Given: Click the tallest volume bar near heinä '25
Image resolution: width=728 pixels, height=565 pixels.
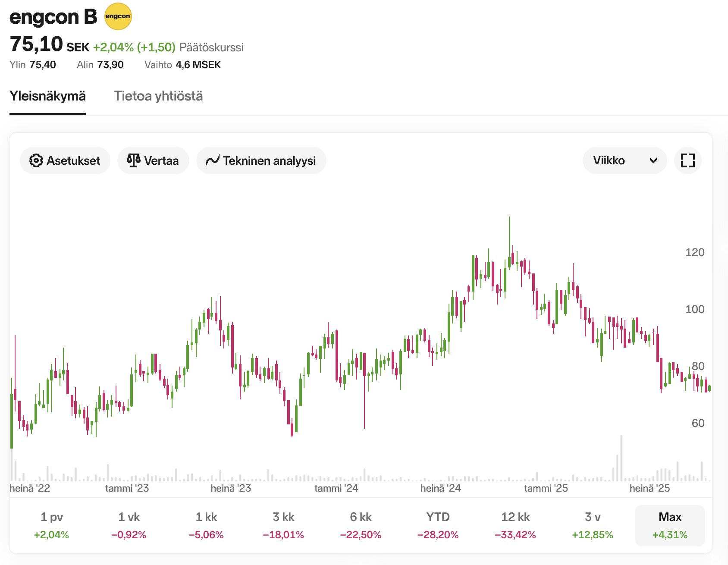Looking at the screenshot, I should point(621,458).
